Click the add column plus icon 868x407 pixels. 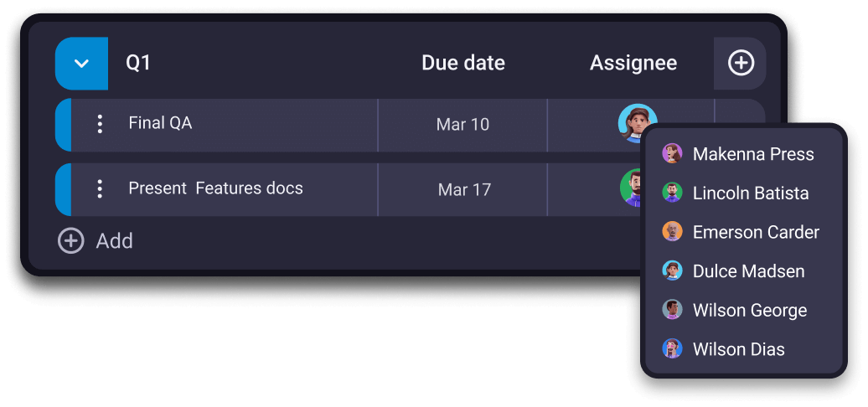pos(741,63)
